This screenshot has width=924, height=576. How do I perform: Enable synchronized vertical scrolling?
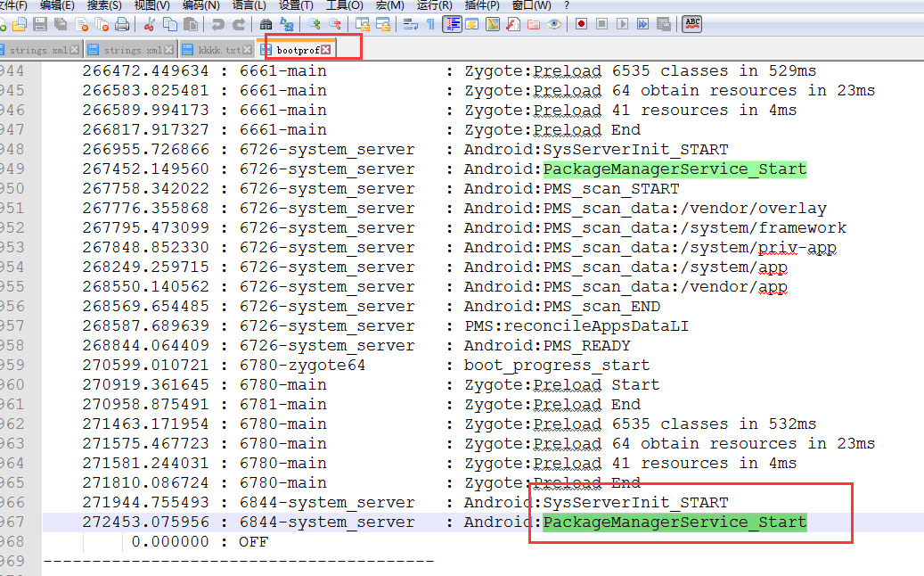pyautogui.click(x=363, y=24)
